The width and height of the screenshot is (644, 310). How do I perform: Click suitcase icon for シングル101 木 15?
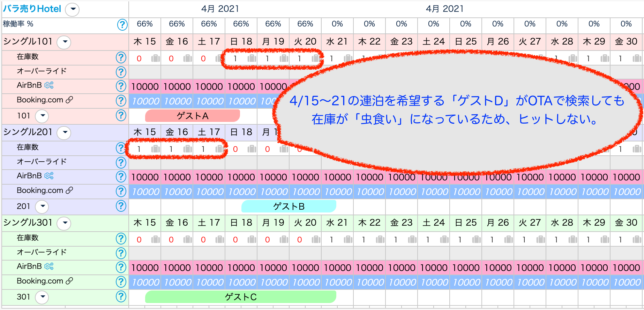click(155, 59)
